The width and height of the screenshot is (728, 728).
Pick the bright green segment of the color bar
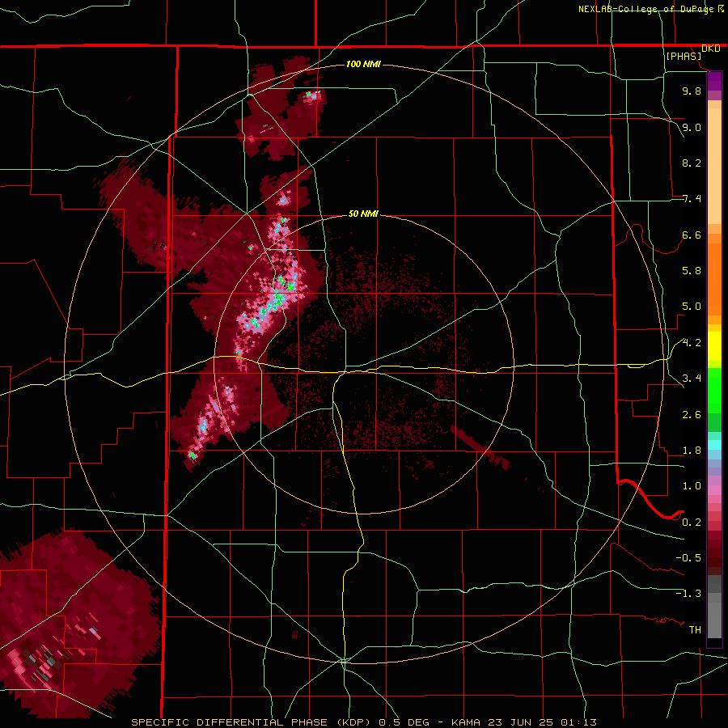click(714, 390)
